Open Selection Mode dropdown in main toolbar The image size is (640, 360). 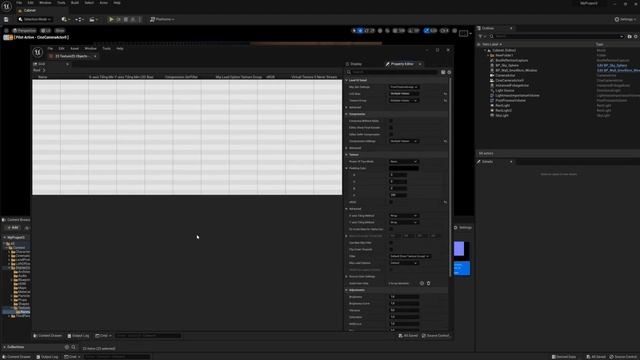[x=35, y=19]
